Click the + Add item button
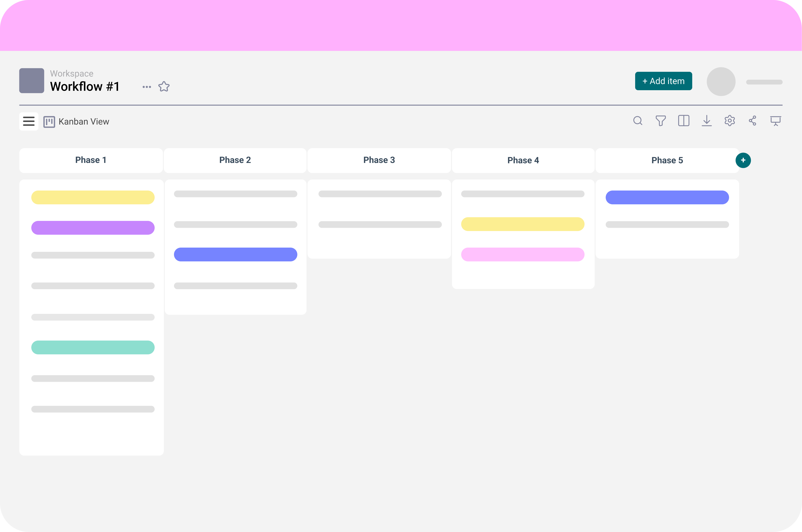The height and width of the screenshot is (532, 802). click(x=663, y=81)
